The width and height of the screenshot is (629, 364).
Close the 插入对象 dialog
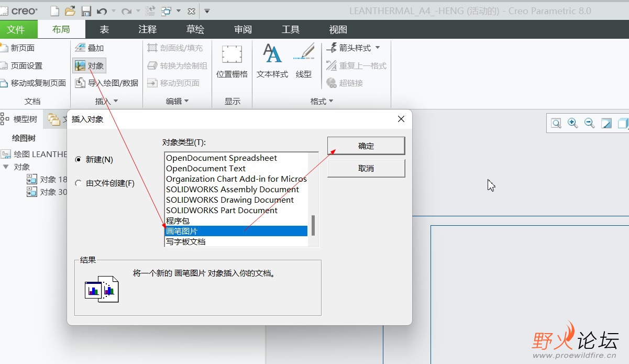[x=401, y=119]
